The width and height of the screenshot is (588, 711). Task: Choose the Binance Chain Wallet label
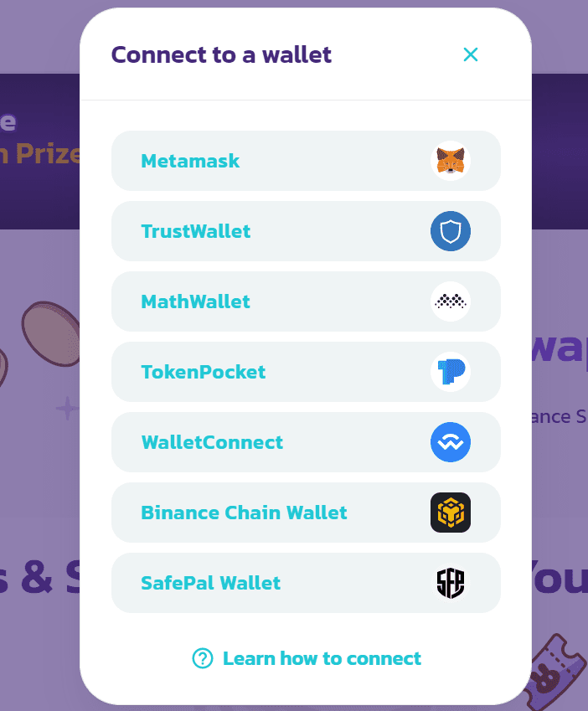244,513
